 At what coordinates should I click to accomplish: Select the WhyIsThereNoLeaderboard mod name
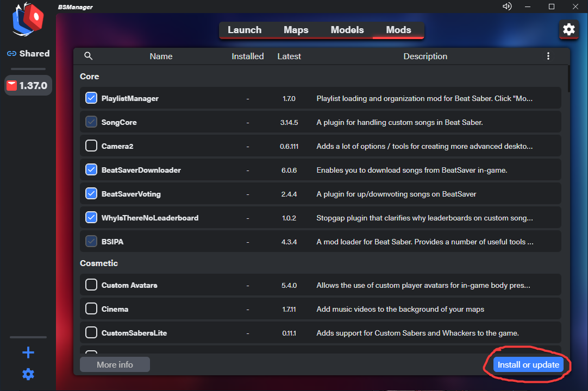pyautogui.click(x=149, y=218)
